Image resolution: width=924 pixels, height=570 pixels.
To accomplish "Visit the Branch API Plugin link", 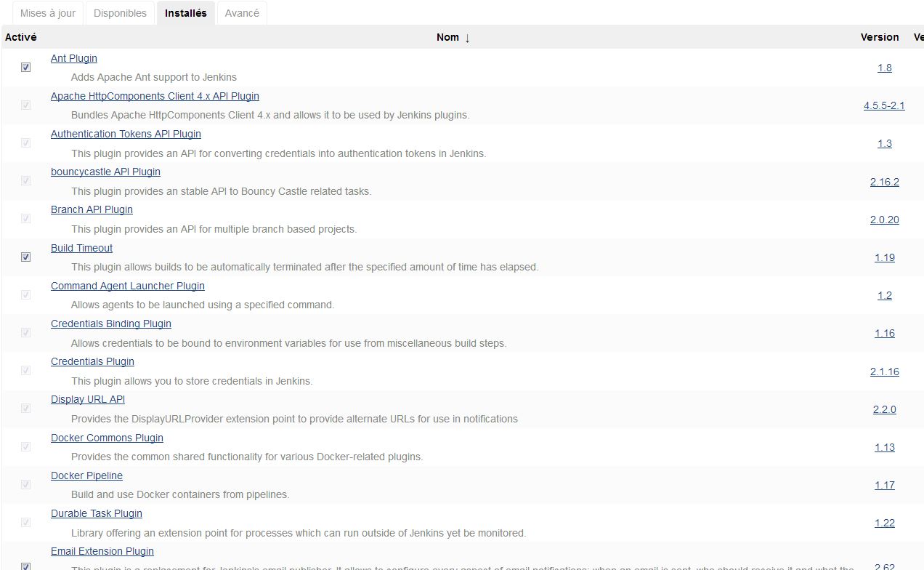I will [x=92, y=209].
